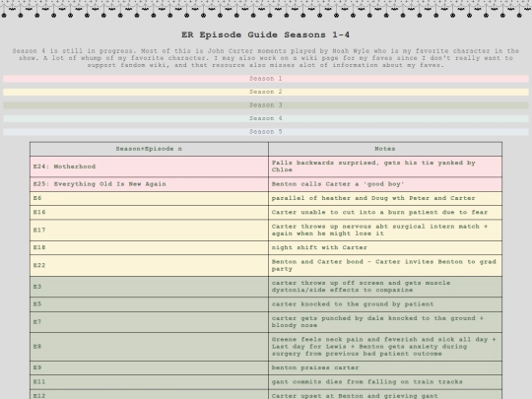
Task: Select the E5 episode cell
Action: tap(149, 304)
